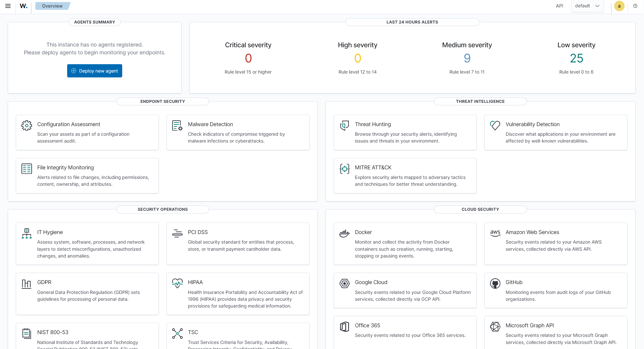This screenshot has height=349, width=644.
Task: Click the ENDPOINT SECURITY section heading
Action: (163, 101)
